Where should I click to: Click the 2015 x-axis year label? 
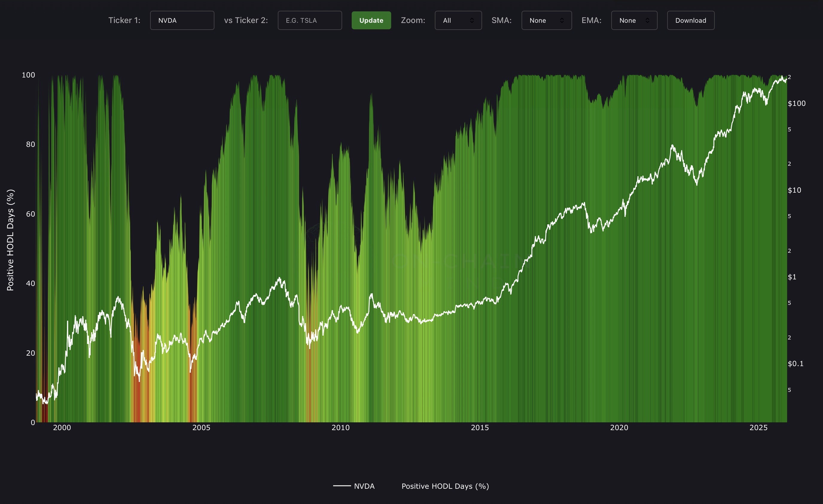(480, 427)
